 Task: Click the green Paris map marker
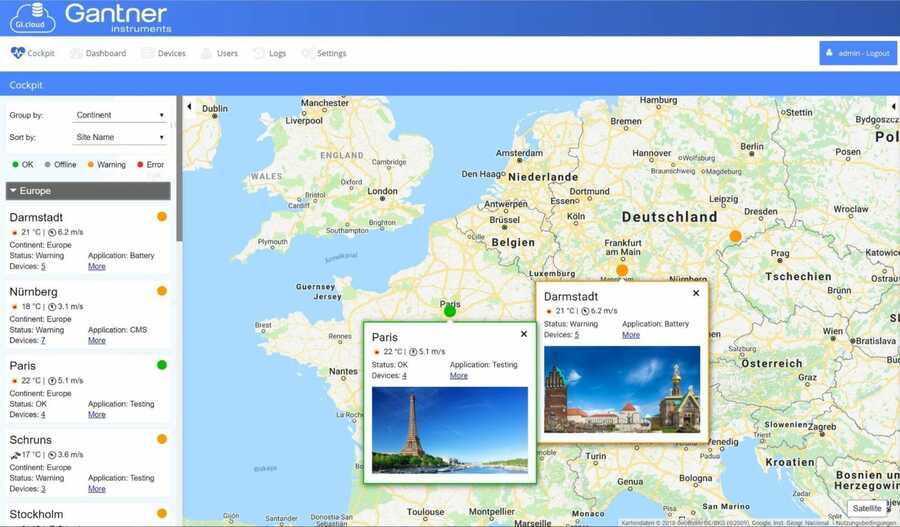tap(450, 311)
